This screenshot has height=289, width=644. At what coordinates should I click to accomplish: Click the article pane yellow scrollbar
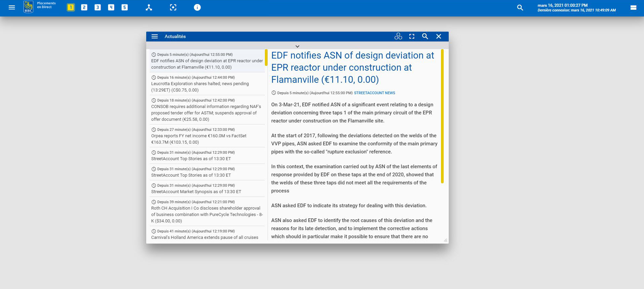click(x=442, y=116)
